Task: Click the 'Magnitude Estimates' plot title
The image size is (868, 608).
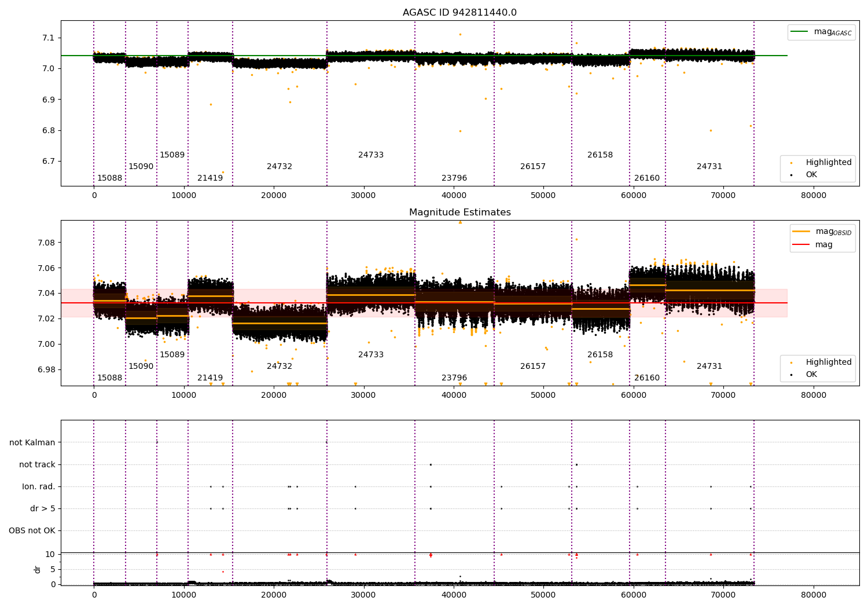Action: (x=459, y=213)
